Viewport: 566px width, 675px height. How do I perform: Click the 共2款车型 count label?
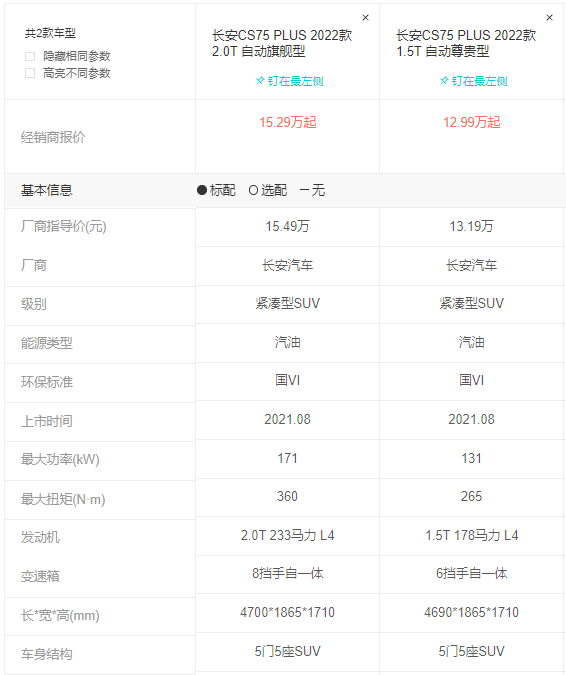tap(50, 33)
